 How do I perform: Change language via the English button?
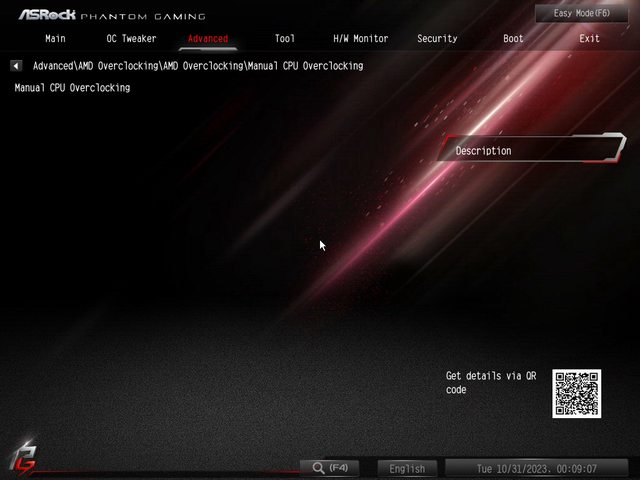(407, 468)
